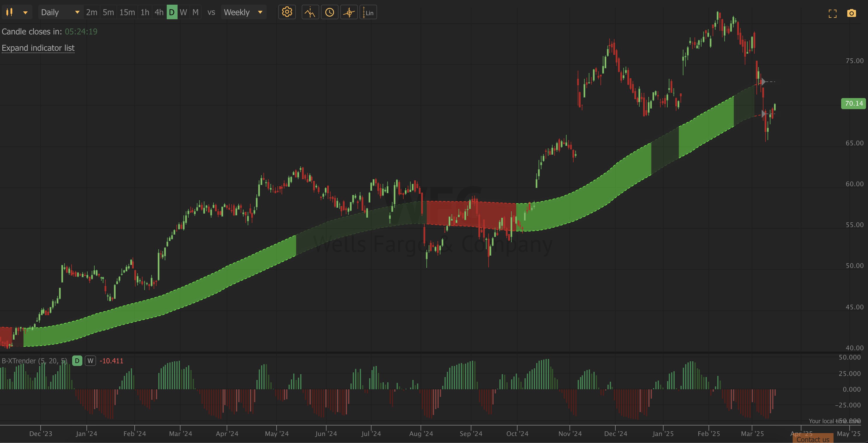Click the replay/price line chart icon
868x443 pixels.
click(x=310, y=13)
